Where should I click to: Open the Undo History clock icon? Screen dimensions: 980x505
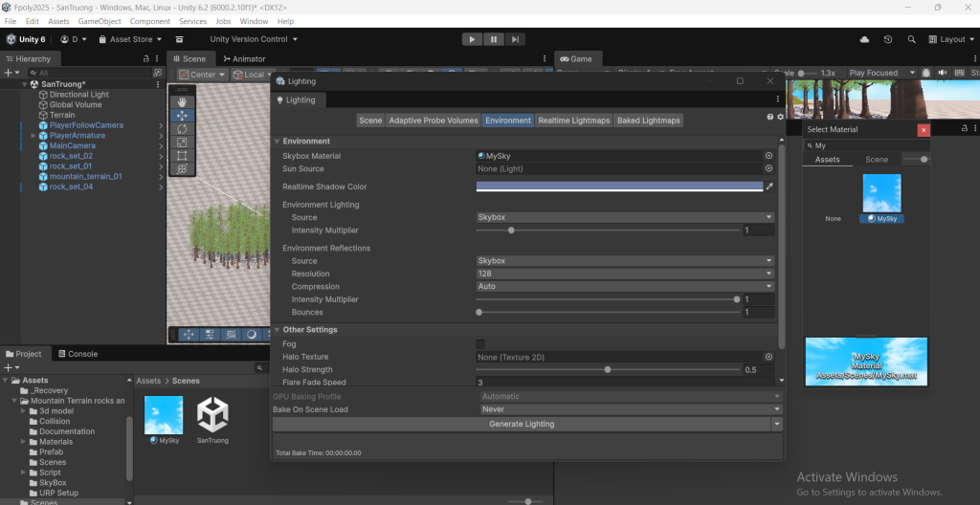click(888, 39)
